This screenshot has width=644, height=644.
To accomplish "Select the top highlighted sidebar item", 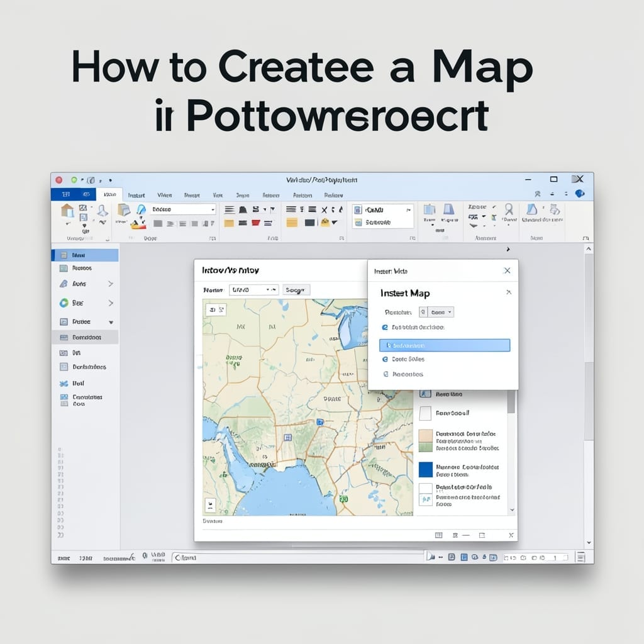I will point(85,255).
